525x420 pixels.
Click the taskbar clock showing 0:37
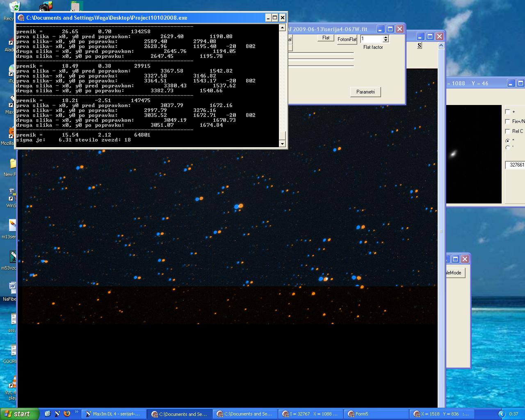514,414
